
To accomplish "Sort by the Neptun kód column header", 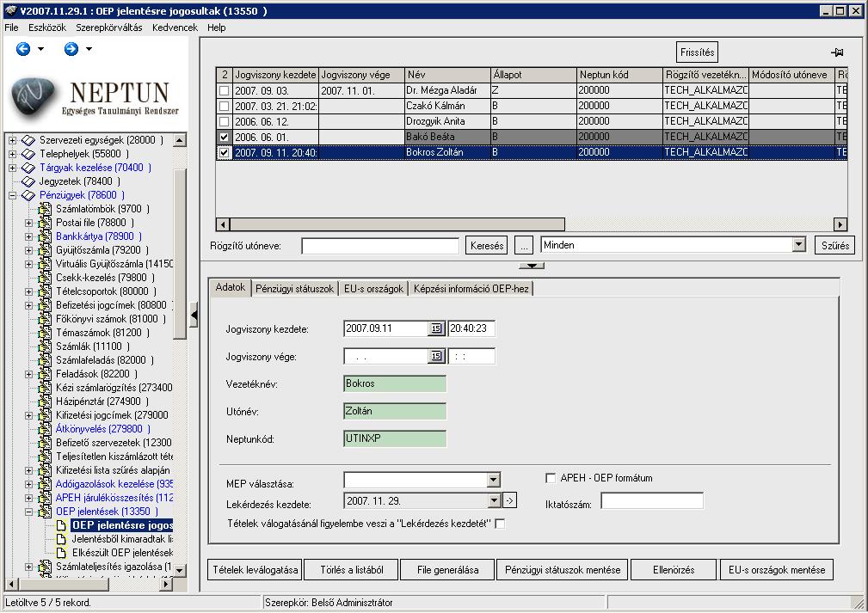I will (x=619, y=75).
